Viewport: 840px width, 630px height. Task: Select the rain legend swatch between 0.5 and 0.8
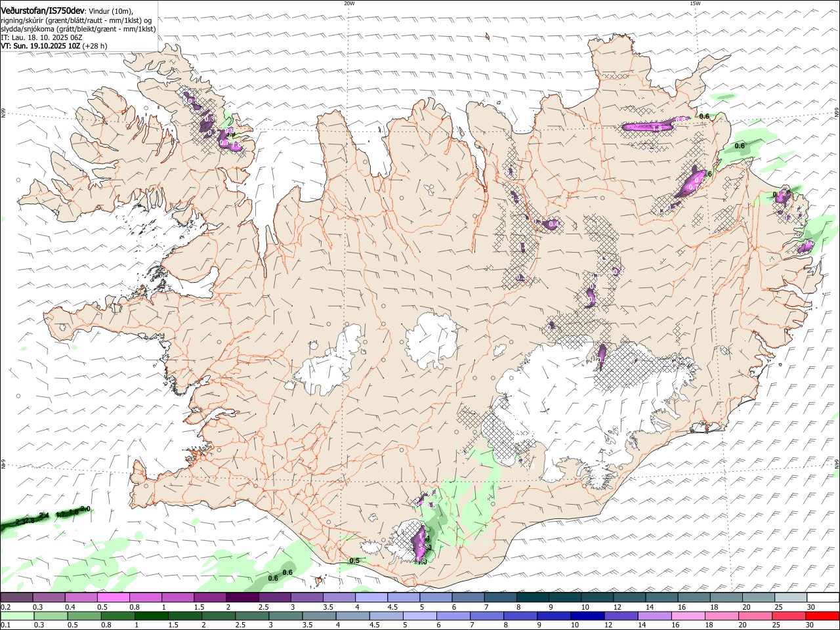(x=84, y=616)
